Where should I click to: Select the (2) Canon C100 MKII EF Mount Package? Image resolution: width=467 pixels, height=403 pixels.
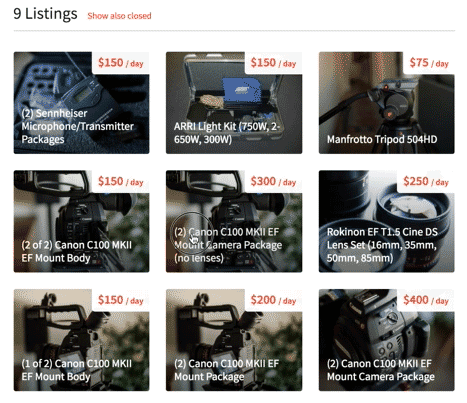[x=234, y=340]
